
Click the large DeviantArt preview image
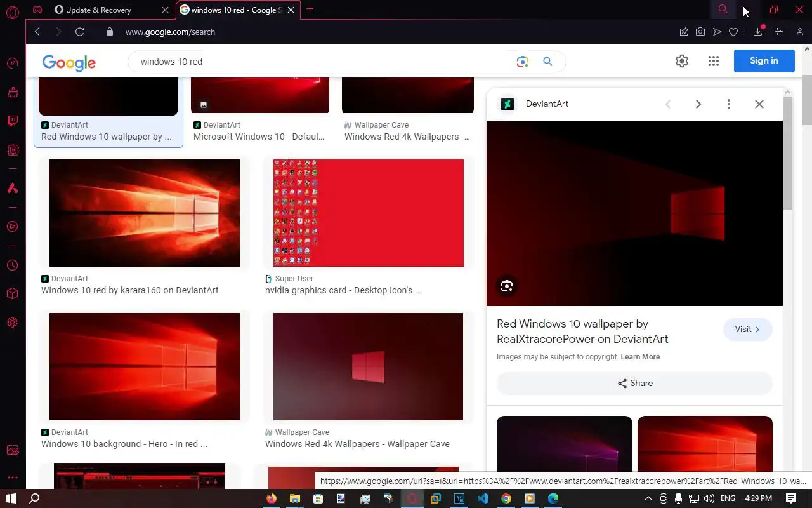click(634, 213)
